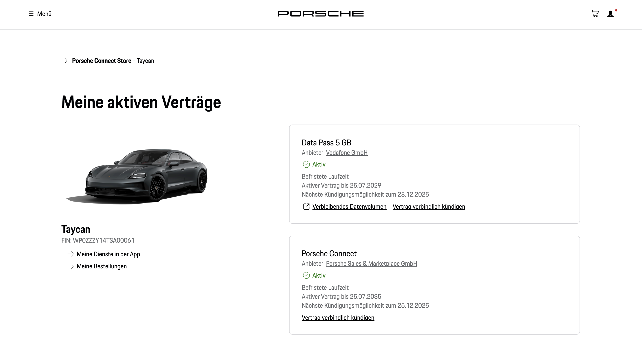Click the Menü label in header
642x364 pixels.
44,14
